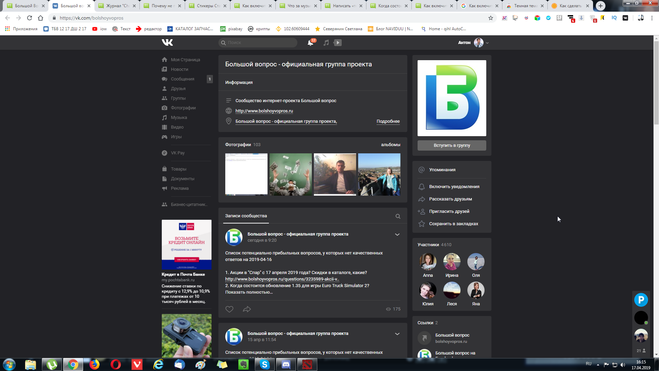Open the http://www.bolshoyvopros.ru link

[264, 111]
